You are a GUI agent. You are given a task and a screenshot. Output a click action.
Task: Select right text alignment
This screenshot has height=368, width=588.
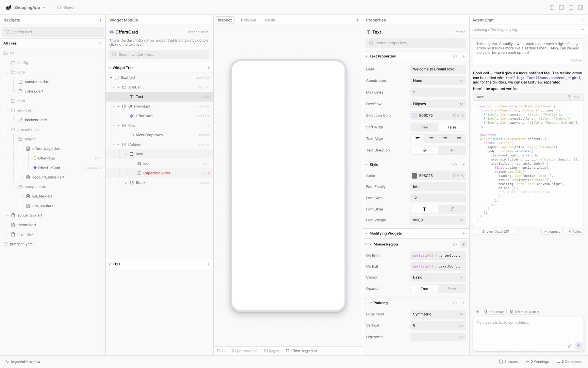click(445, 139)
